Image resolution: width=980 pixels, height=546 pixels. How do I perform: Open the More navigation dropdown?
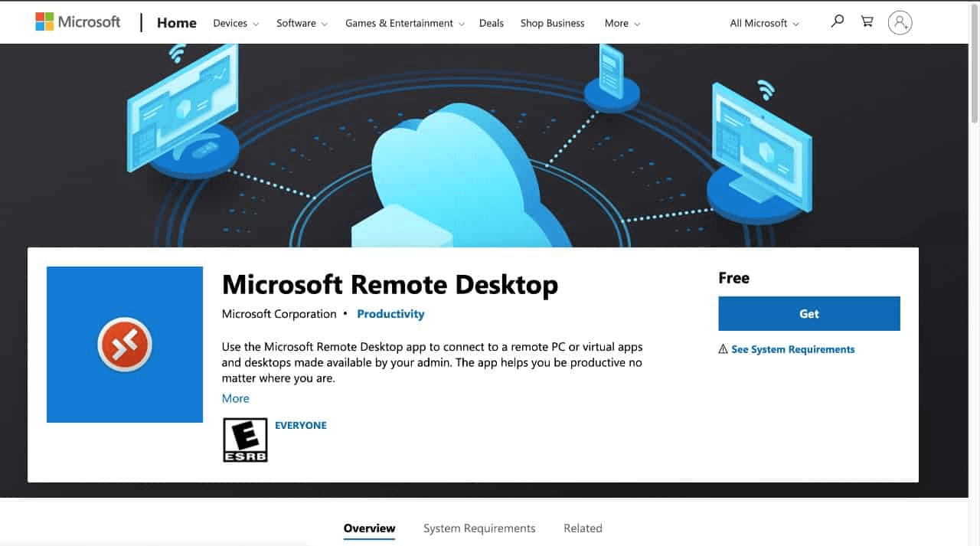(621, 23)
